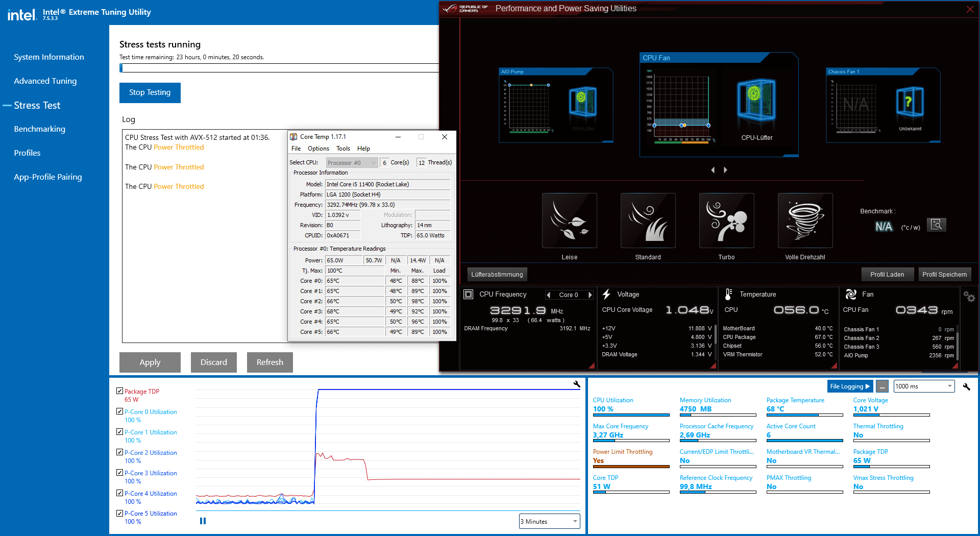This screenshot has width=980, height=536.
Task: Click the Core Temp window app icon
Action: (x=293, y=137)
